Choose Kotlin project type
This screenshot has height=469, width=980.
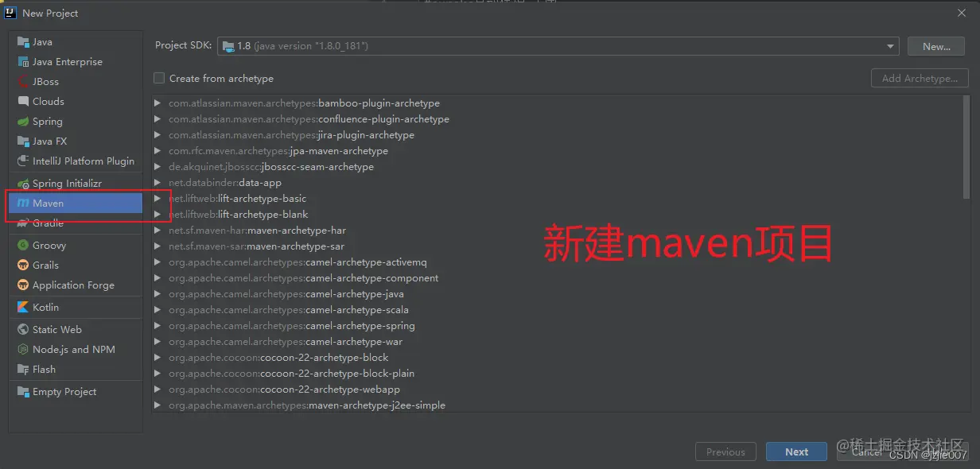(x=76, y=307)
